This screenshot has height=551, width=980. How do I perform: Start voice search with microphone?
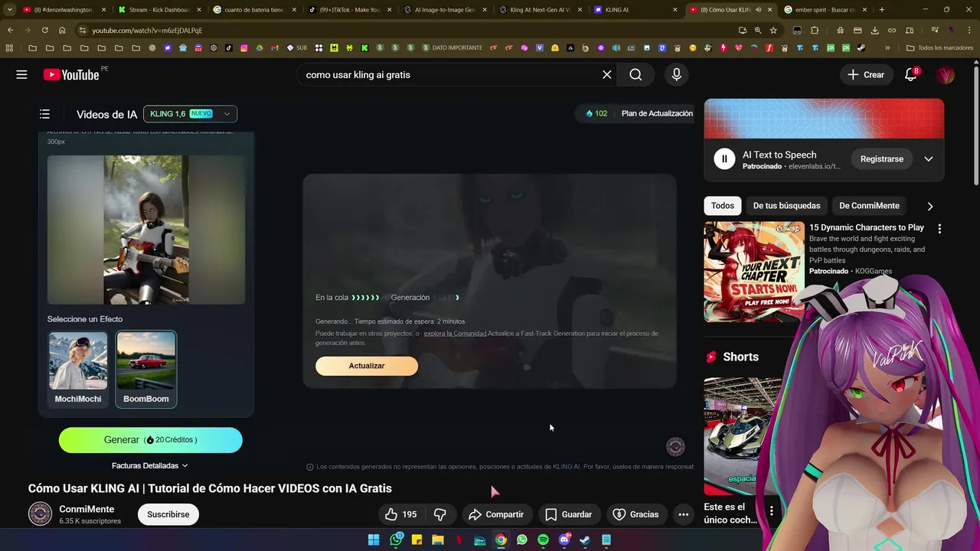[676, 74]
